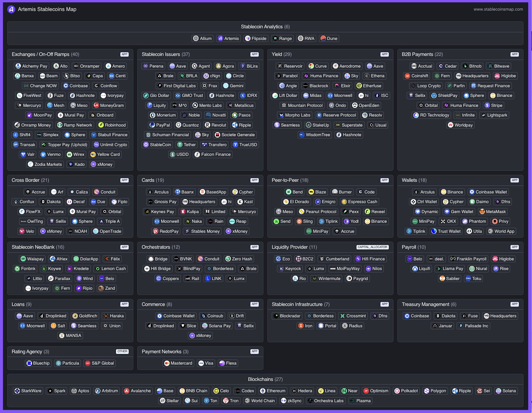Select the PayPal logo icon
The image size is (532, 413).
pos(152,125)
